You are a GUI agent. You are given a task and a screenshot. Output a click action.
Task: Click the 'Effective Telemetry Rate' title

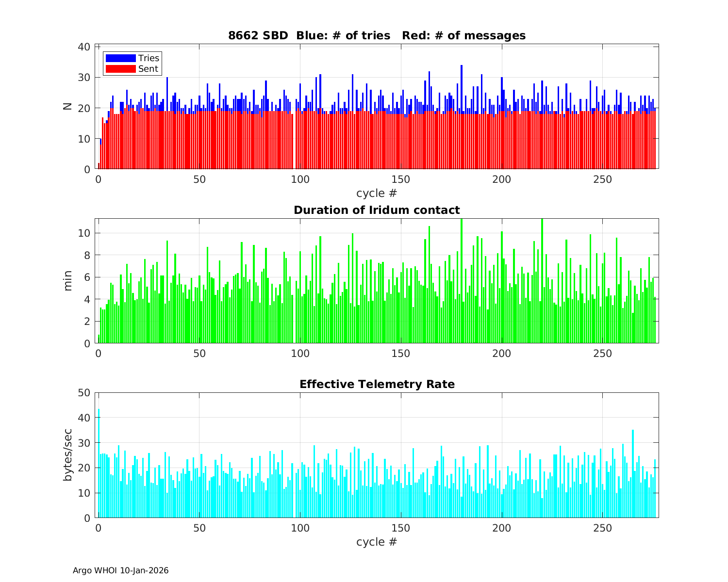[377, 384]
